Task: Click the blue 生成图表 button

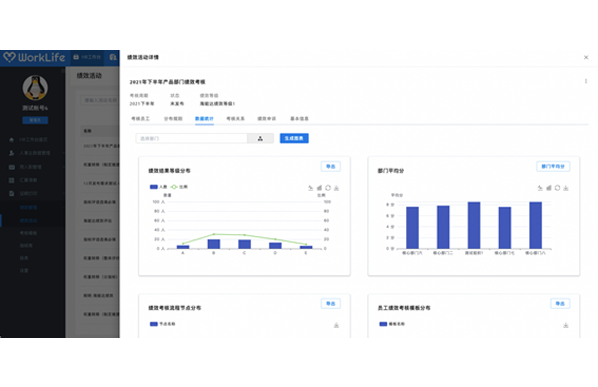Action: coord(294,138)
